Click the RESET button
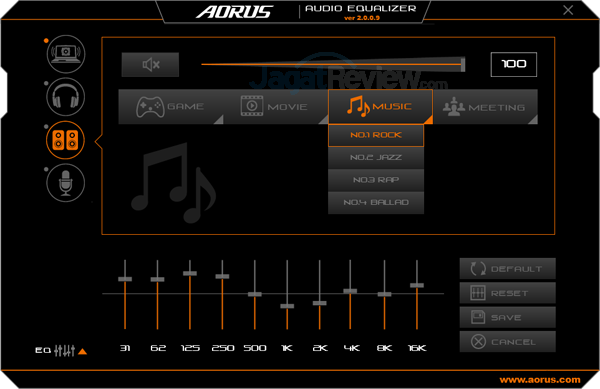This screenshot has width=600, height=389. [x=507, y=293]
